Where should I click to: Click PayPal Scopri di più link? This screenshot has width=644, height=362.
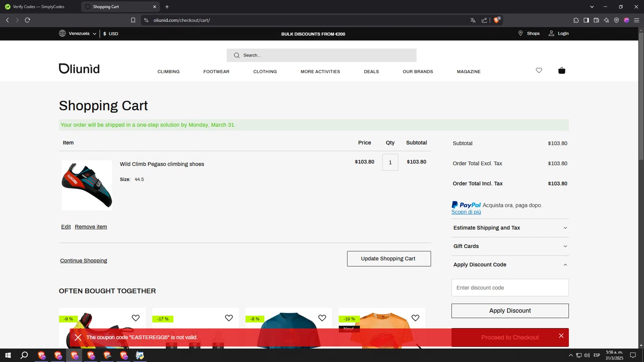[x=466, y=212]
